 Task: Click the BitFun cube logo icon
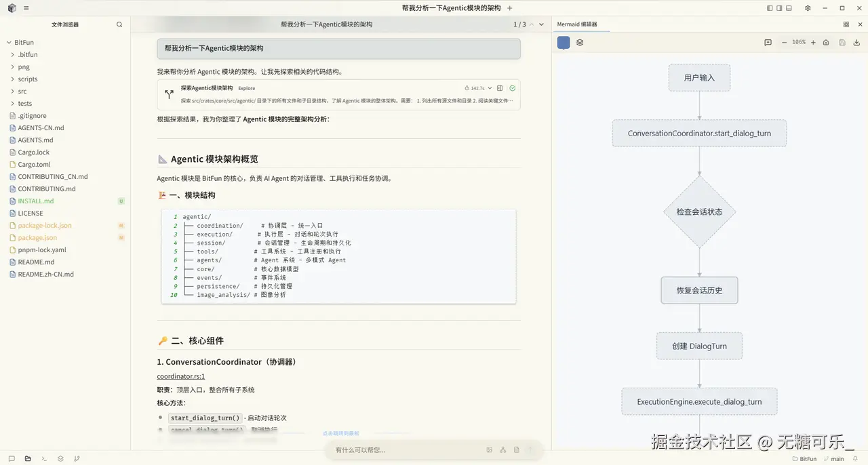click(12, 8)
